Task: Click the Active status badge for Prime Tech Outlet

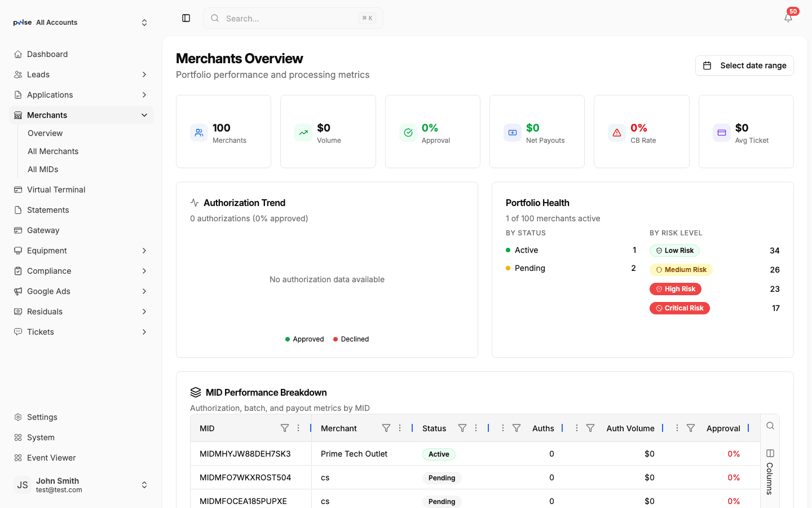Action: [439, 454]
